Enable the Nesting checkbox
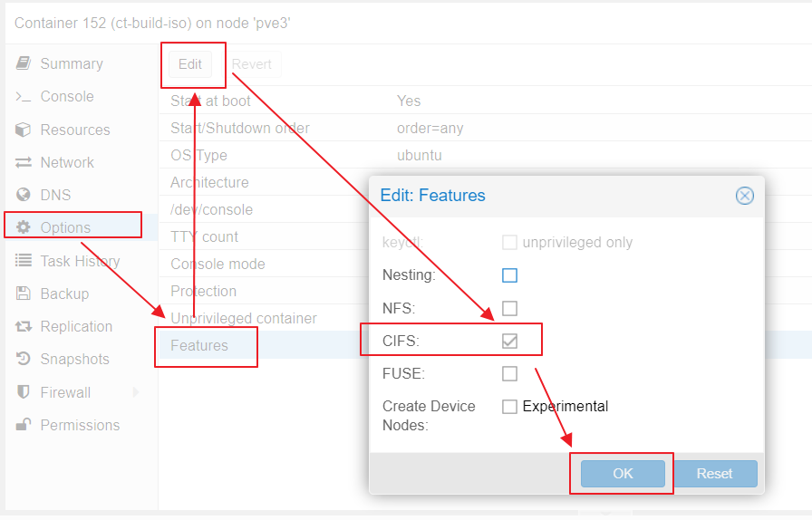Screen dimensions: 812x520 pos(509,275)
